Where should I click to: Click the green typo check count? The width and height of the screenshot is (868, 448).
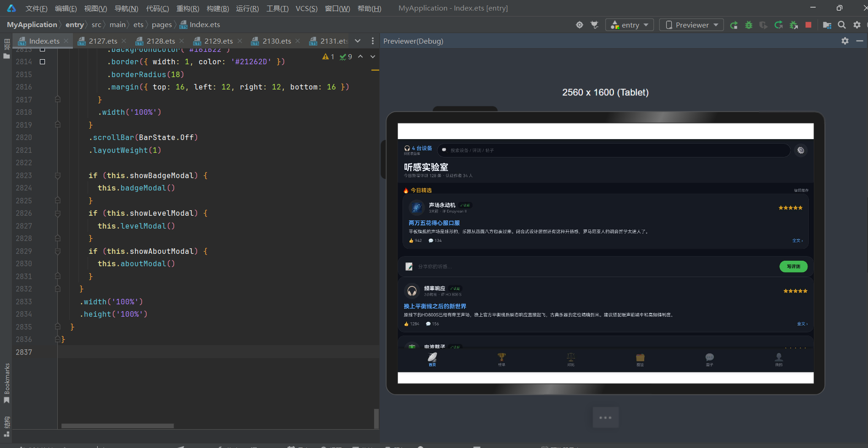point(346,56)
